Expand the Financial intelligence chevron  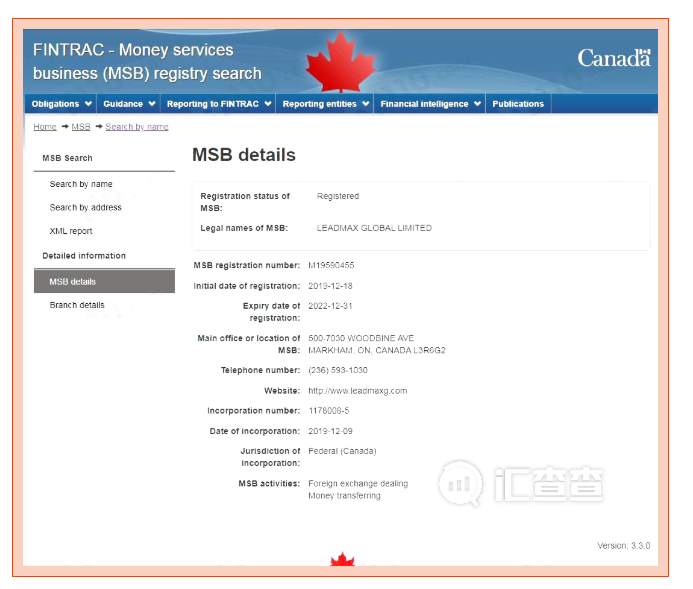477,104
